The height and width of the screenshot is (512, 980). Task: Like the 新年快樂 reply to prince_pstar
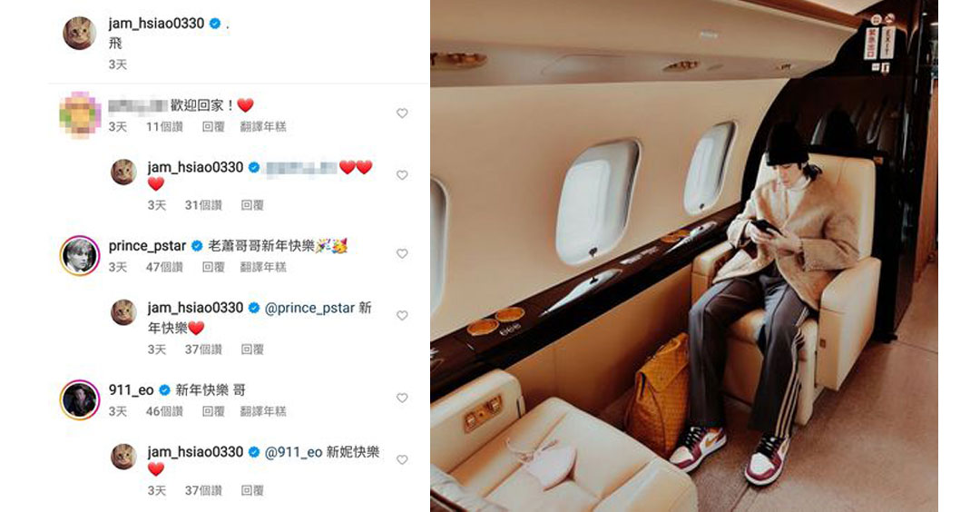tap(402, 316)
